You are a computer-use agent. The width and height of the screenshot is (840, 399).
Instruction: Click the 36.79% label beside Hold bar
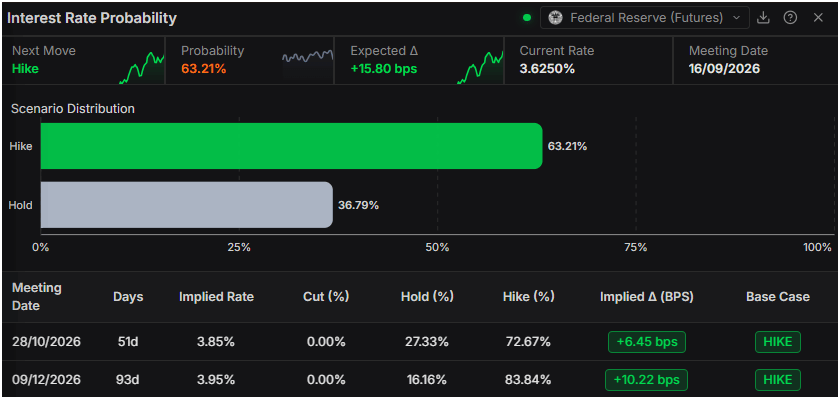pos(358,205)
